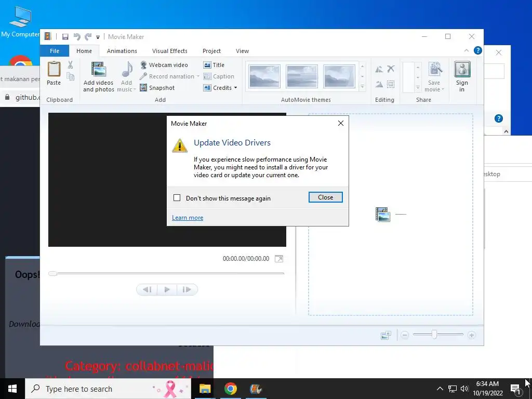Expand the AutoMovie themes gallery

click(362, 87)
